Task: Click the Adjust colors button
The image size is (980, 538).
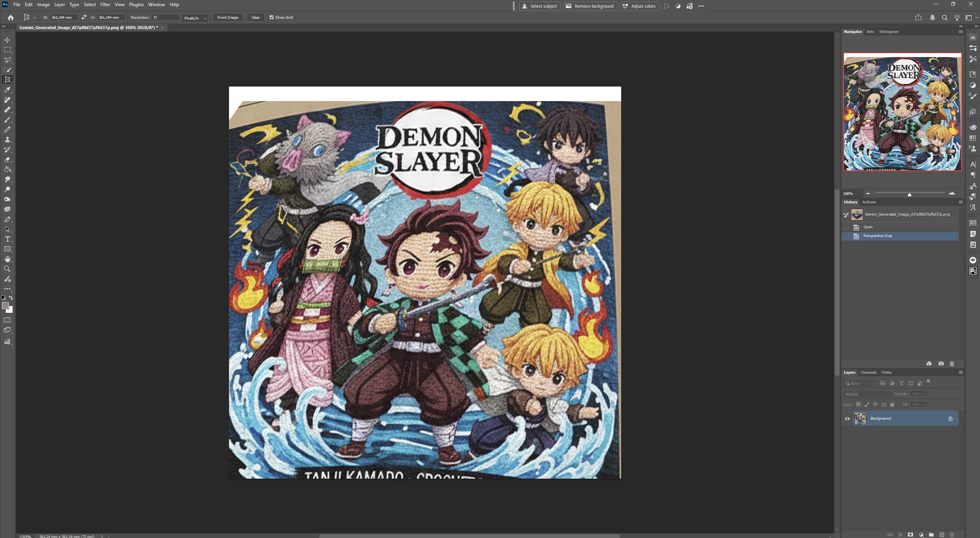Action: point(639,6)
